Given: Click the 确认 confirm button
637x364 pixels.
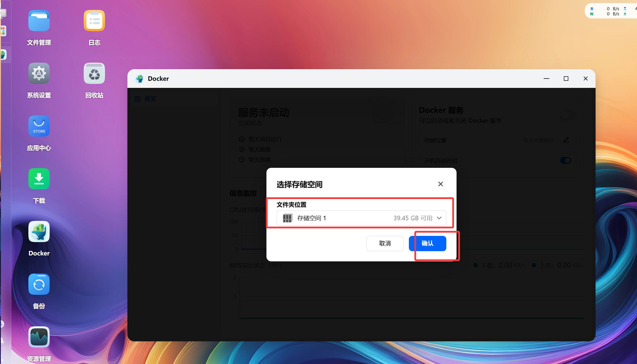Looking at the screenshot, I should pos(427,244).
